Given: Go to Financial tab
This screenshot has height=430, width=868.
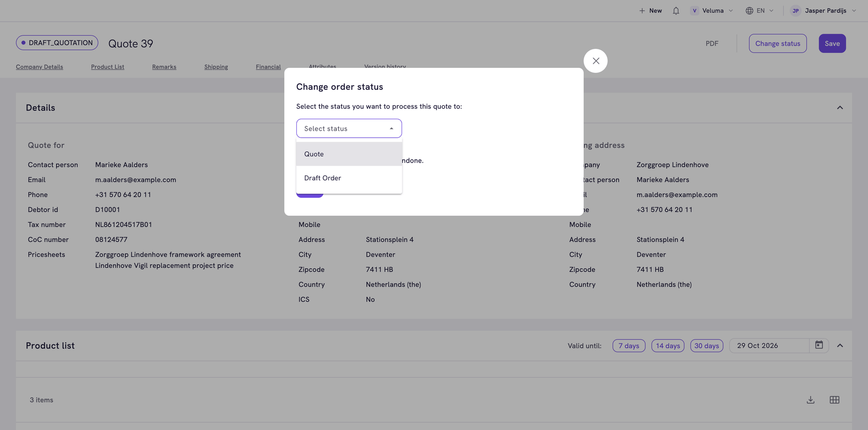Looking at the screenshot, I should (268, 67).
